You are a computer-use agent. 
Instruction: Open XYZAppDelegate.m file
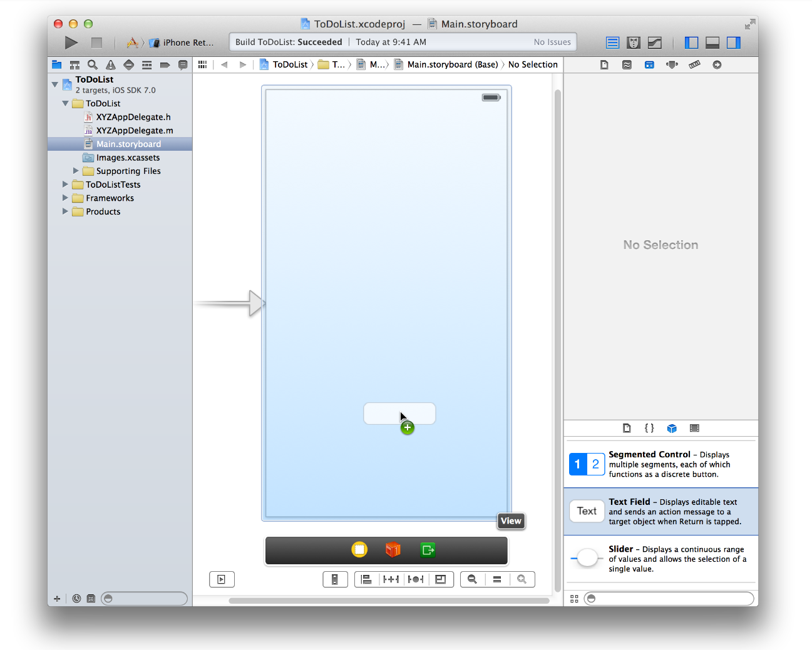(x=128, y=130)
